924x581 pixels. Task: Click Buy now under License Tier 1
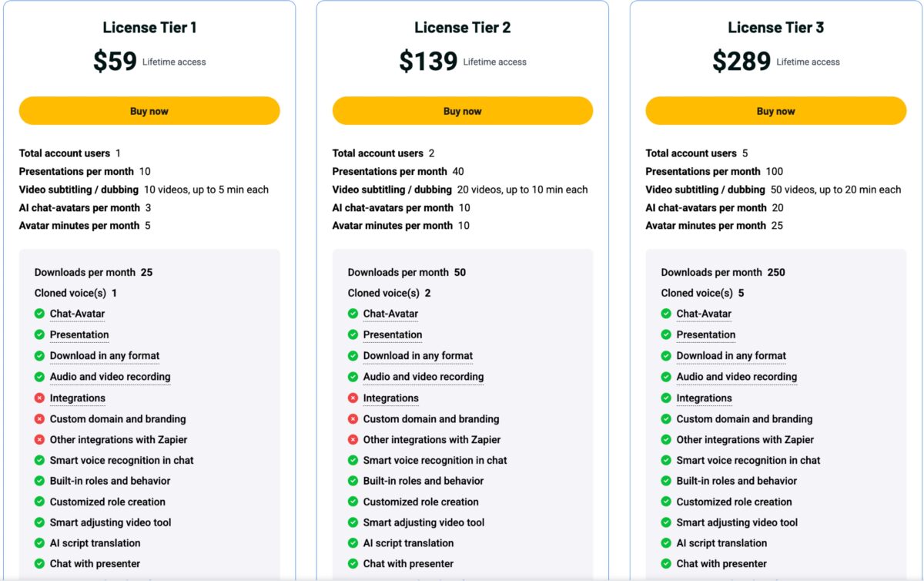pyautogui.click(x=149, y=110)
